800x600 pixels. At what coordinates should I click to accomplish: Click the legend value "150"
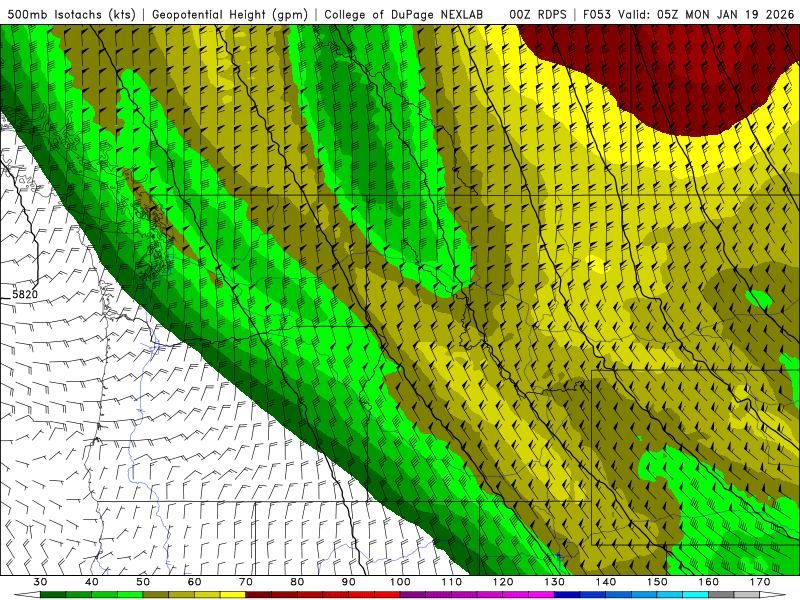point(657,582)
